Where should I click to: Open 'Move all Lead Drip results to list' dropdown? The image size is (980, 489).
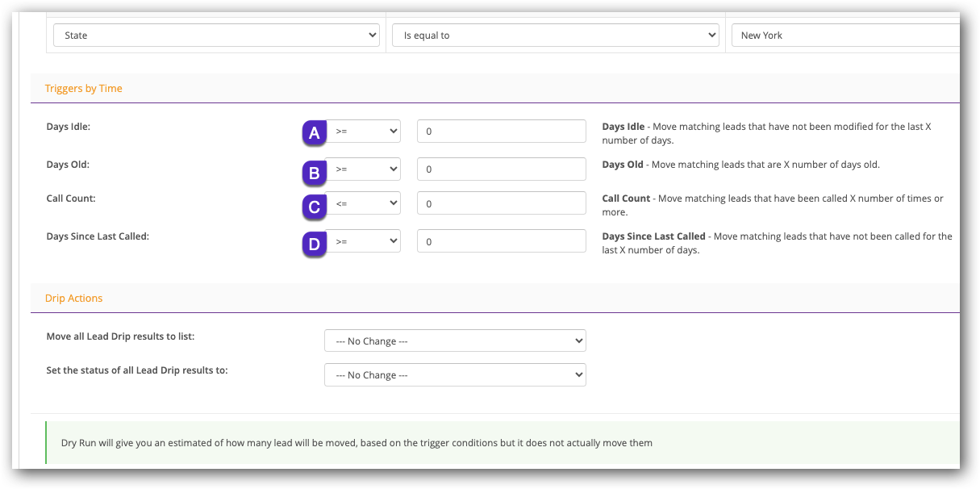(455, 341)
